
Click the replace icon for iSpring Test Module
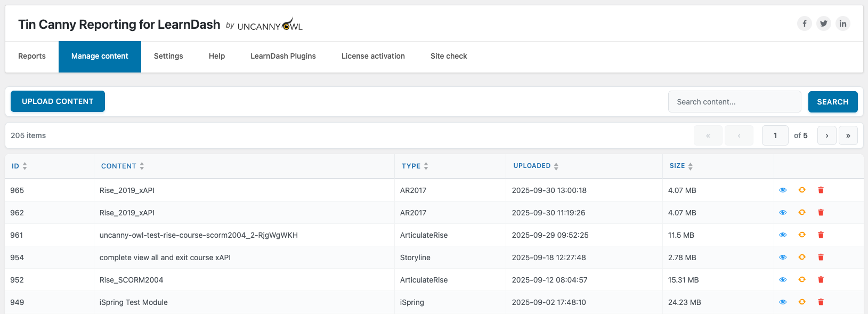801,302
